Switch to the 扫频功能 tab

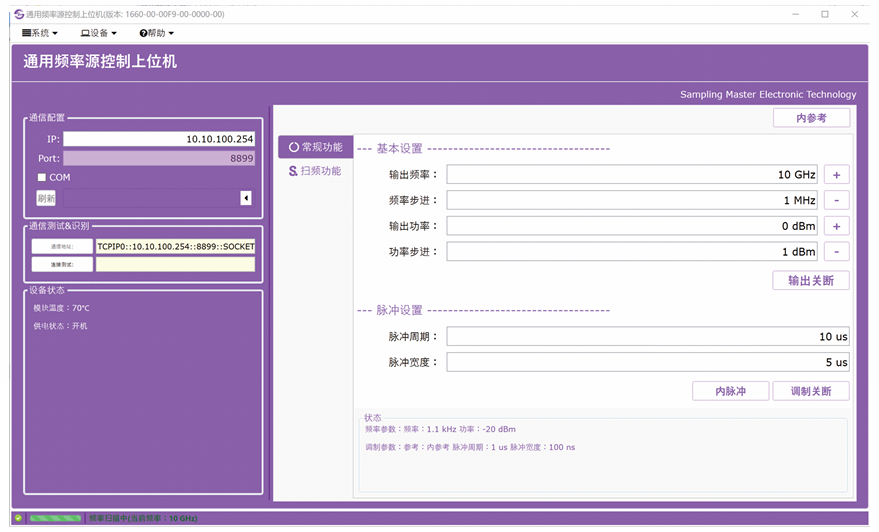[x=315, y=171]
